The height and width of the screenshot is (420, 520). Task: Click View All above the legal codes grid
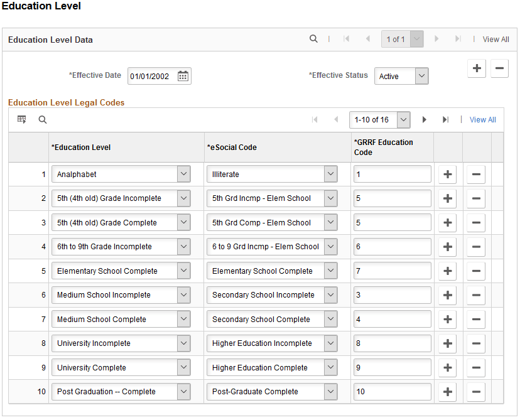pyautogui.click(x=482, y=119)
